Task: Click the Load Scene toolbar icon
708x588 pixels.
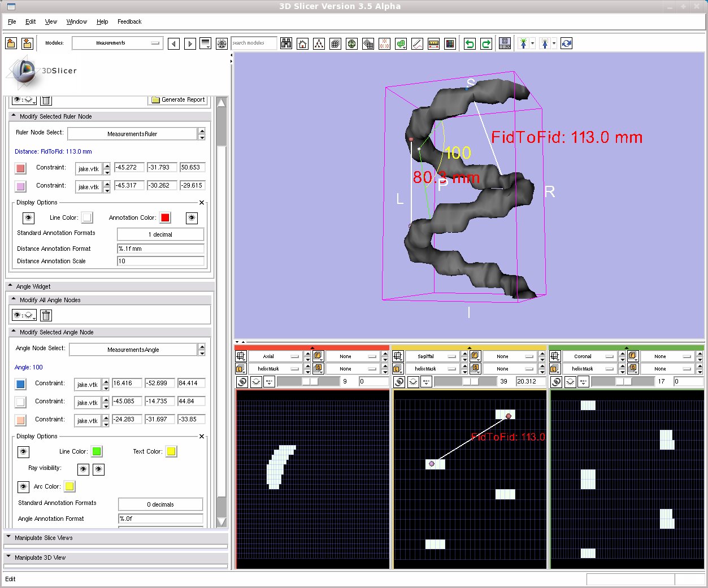Action: pos(11,43)
